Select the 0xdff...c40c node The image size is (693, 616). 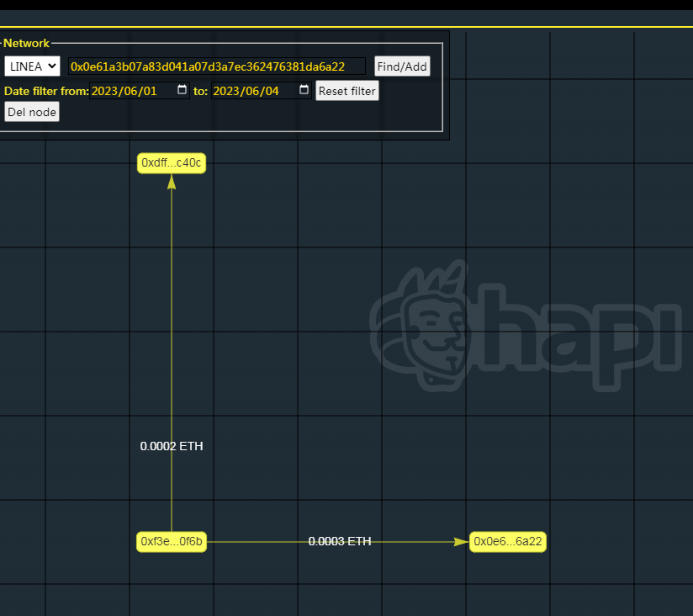(172, 163)
